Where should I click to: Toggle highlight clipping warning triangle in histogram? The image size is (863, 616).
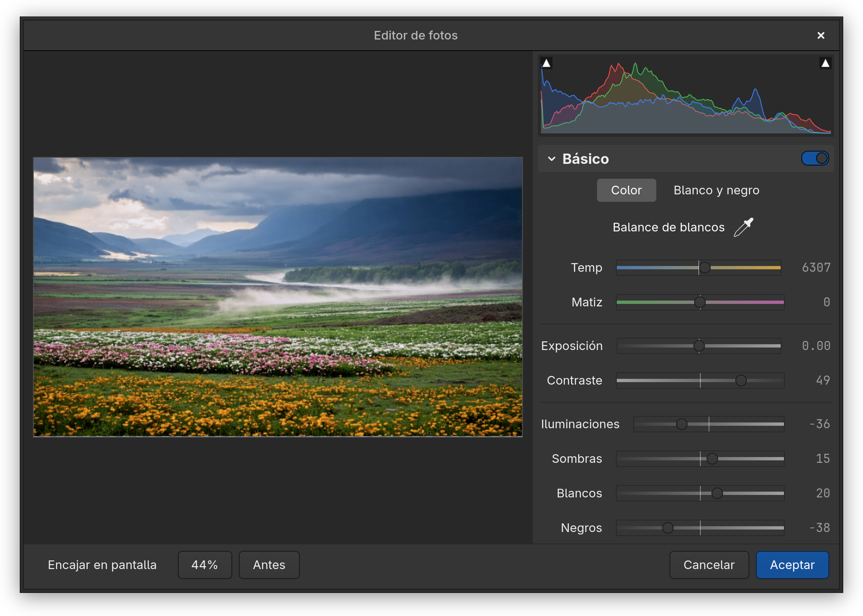[825, 63]
